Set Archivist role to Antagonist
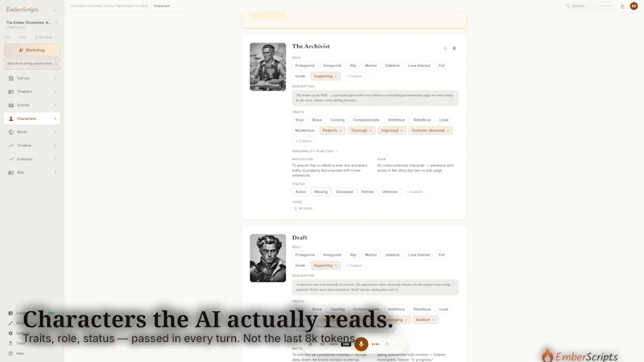The height and width of the screenshot is (362, 644). coord(332,66)
